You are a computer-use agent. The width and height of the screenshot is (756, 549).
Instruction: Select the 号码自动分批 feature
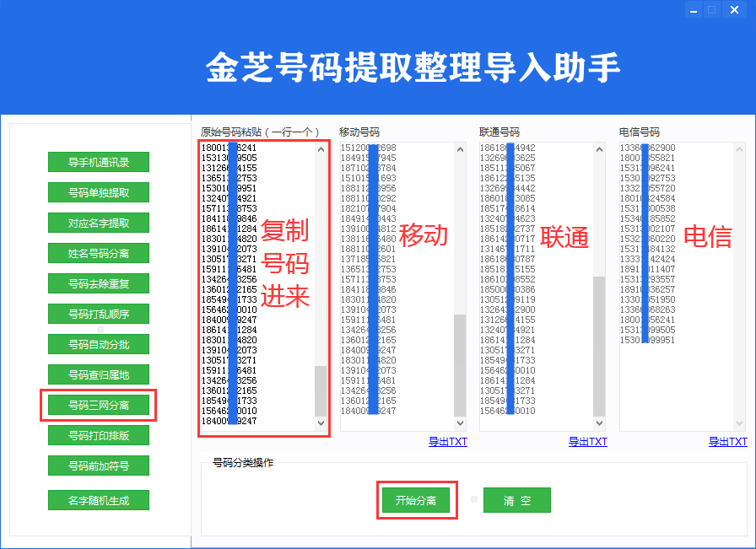pyautogui.click(x=99, y=344)
